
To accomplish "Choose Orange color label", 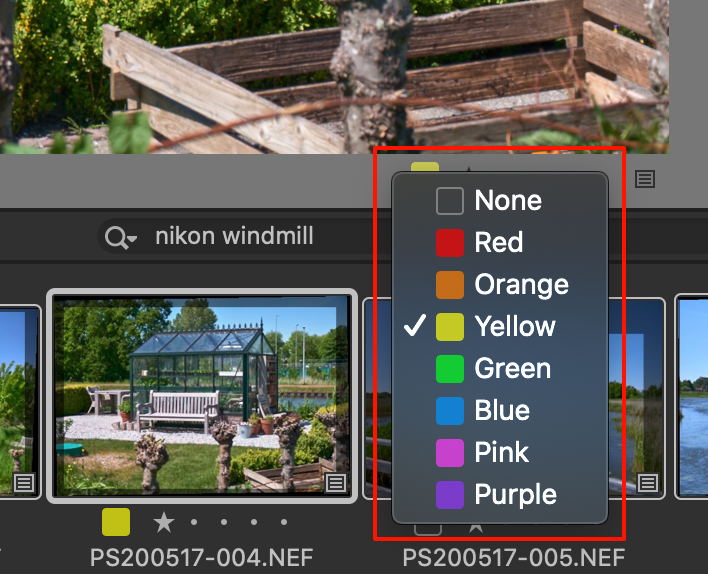I will [500, 285].
